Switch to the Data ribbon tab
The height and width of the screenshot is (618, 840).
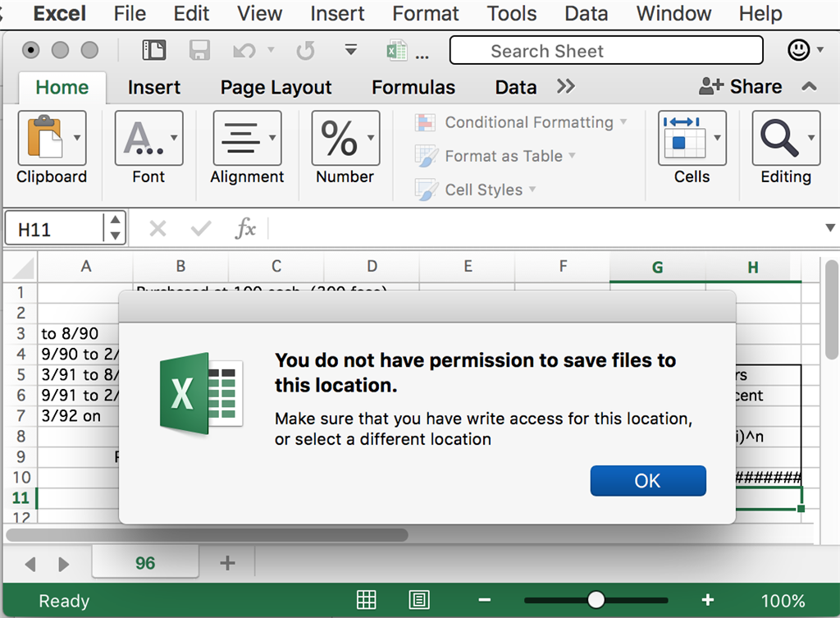point(516,87)
